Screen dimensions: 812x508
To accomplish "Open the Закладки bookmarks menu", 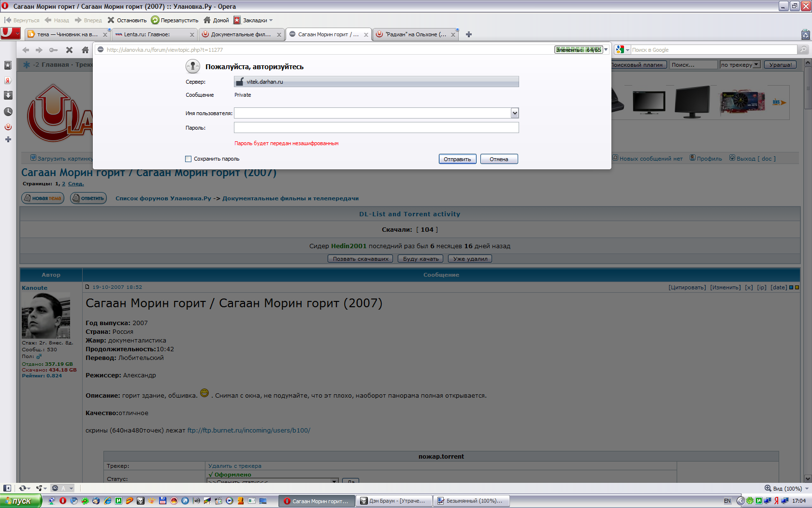I will click(253, 20).
